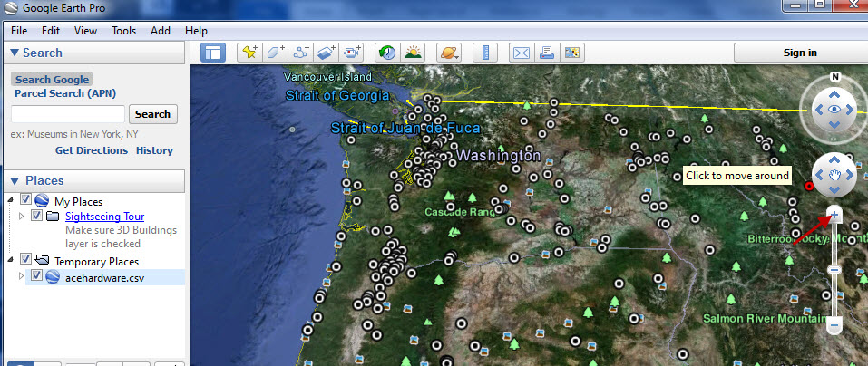868x366 pixels.
Task: Click look up arrow on eye joystick
Action: 834,94
